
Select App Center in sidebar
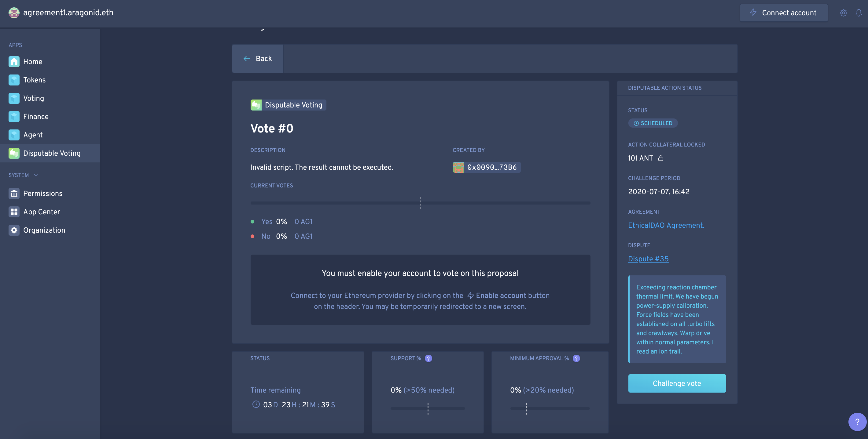42,212
